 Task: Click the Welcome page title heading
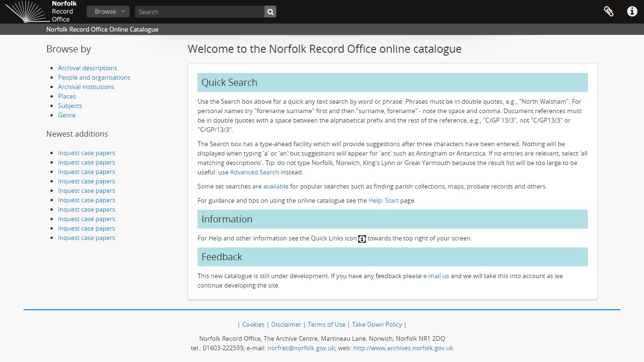click(325, 49)
